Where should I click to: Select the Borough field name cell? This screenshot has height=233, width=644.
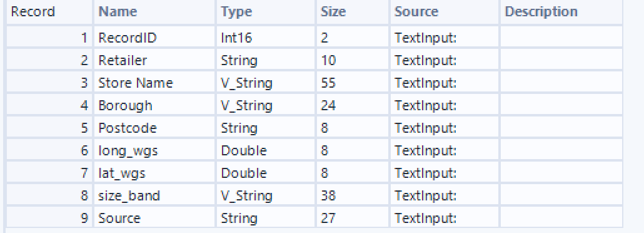pyautogui.click(x=154, y=106)
